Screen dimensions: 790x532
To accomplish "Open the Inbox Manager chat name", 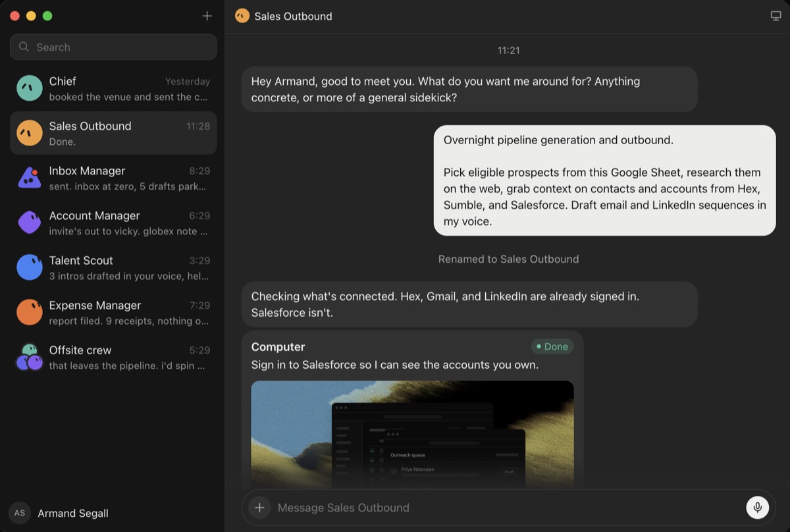I will click(x=87, y=171).
